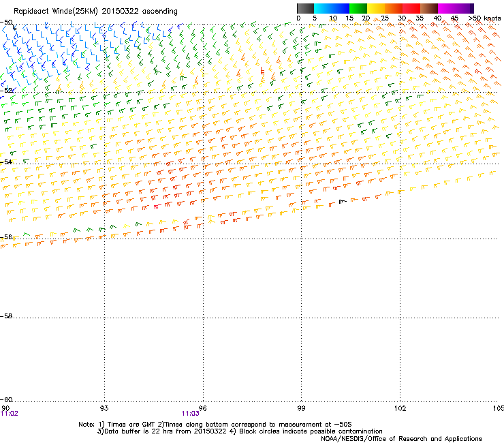Click the '>50 knots' legend label
This screenshot has height=443, width=504.
[x=484, y=18]
